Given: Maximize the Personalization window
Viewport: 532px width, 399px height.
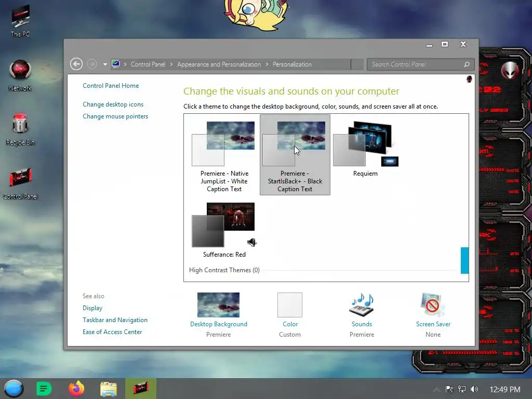Looking at the screenshot, I should pos(445,45).
